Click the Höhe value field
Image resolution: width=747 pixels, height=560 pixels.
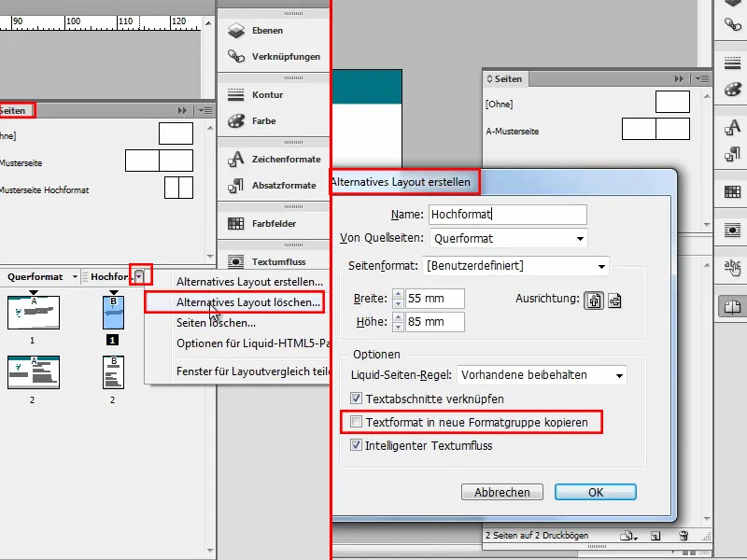click(434, 322)
